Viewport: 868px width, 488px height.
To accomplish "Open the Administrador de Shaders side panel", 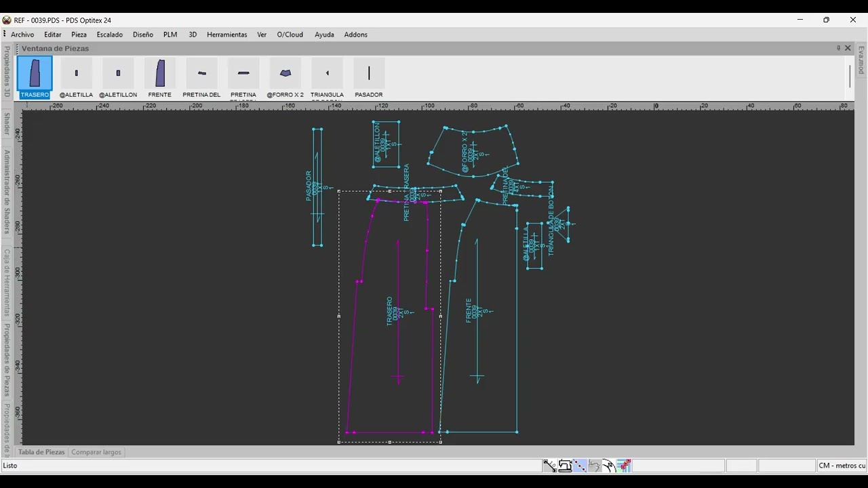I will 7,192.
